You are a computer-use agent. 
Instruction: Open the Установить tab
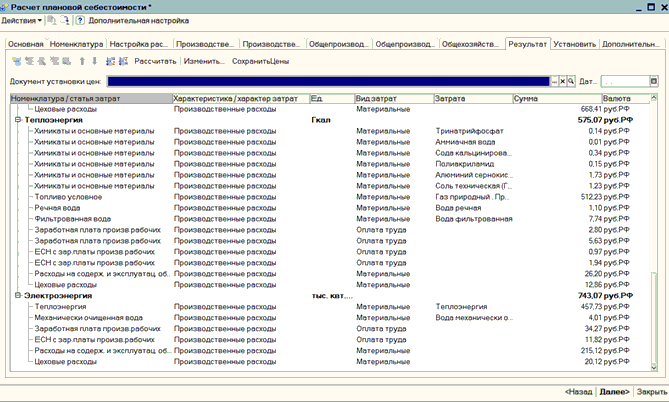coord(575,45)
